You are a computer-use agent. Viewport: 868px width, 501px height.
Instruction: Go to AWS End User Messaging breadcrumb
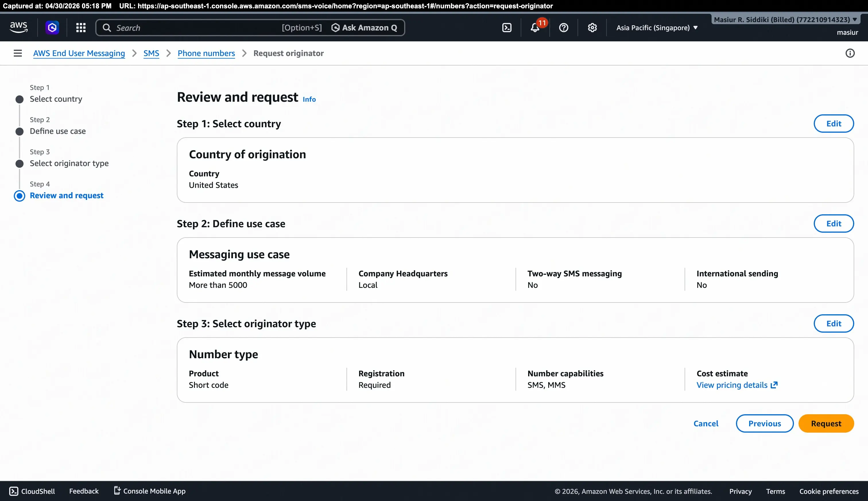pos(79,53)
